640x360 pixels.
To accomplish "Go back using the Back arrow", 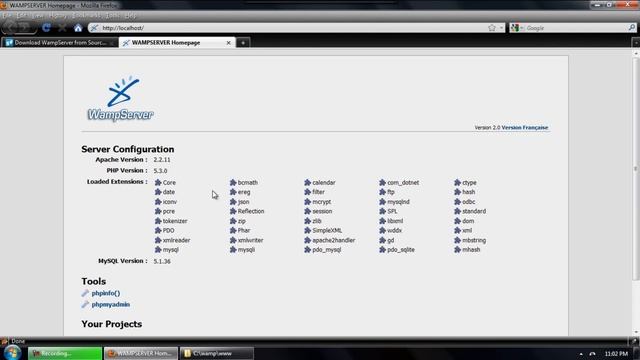I will (11, 28).
